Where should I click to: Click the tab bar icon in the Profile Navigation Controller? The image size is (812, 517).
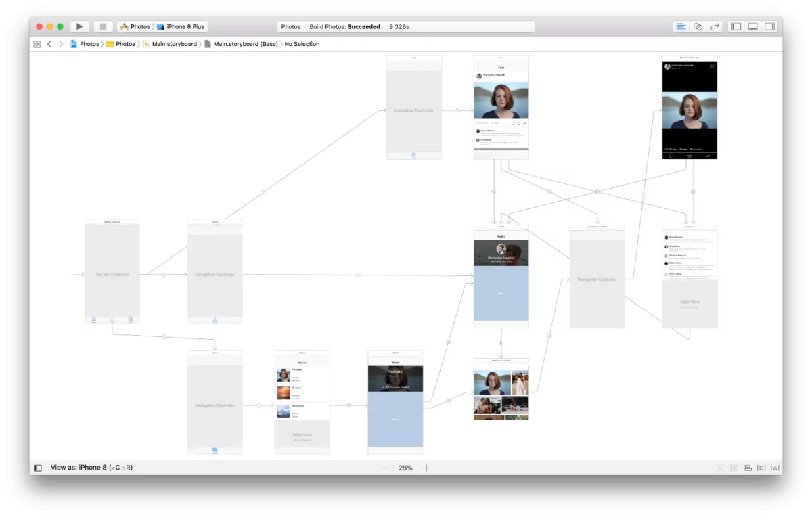coord(215,319)
